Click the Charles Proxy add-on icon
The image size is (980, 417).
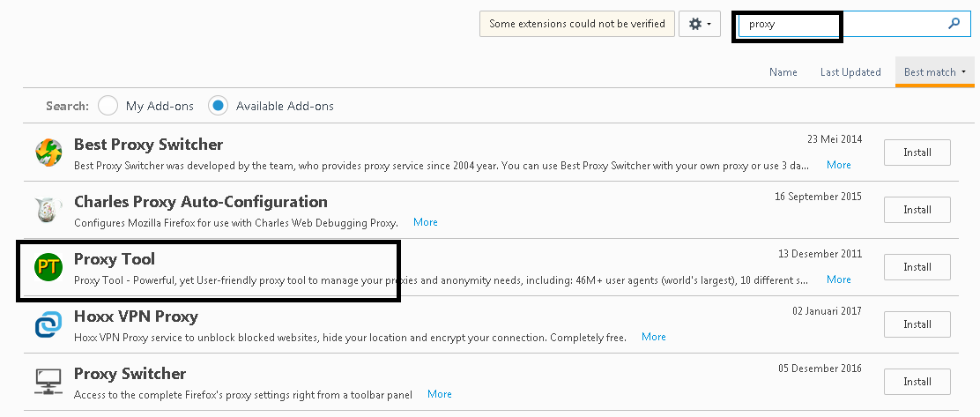pyautogui.click(x=48, y=210)
